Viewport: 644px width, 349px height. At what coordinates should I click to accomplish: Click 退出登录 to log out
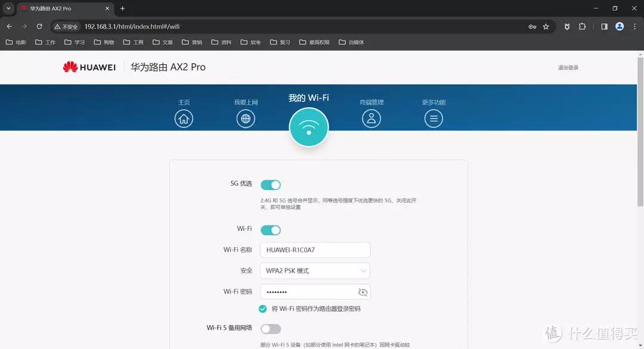pos(568,67)
